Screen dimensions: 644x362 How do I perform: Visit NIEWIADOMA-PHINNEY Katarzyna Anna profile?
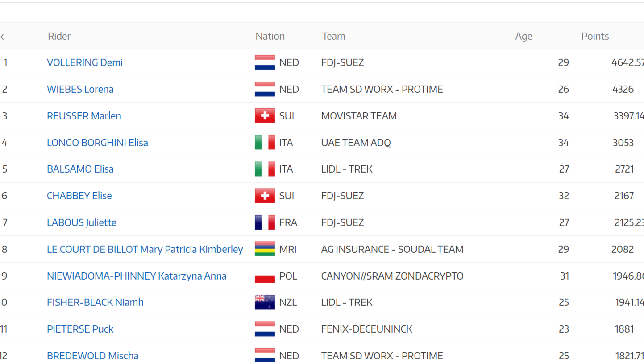pyautogui.click(x=137, y=276)
